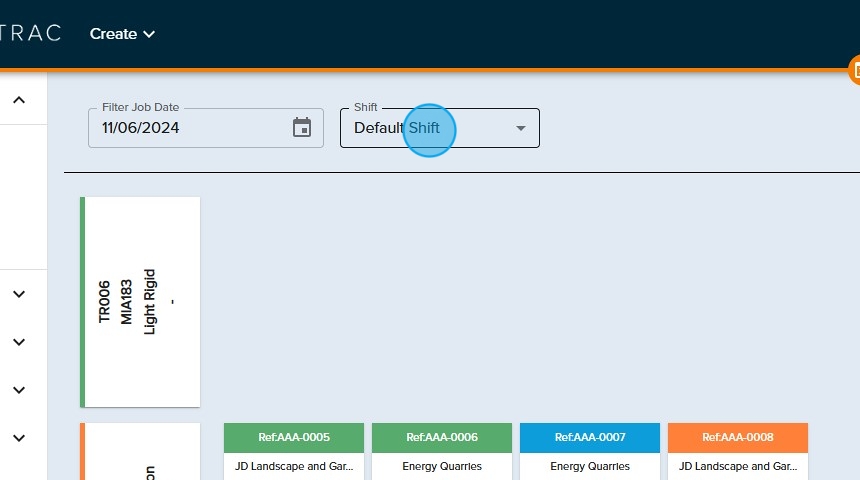Collapse the sidebar section with up chevron
860x480 pixels.
pos(19,100)
